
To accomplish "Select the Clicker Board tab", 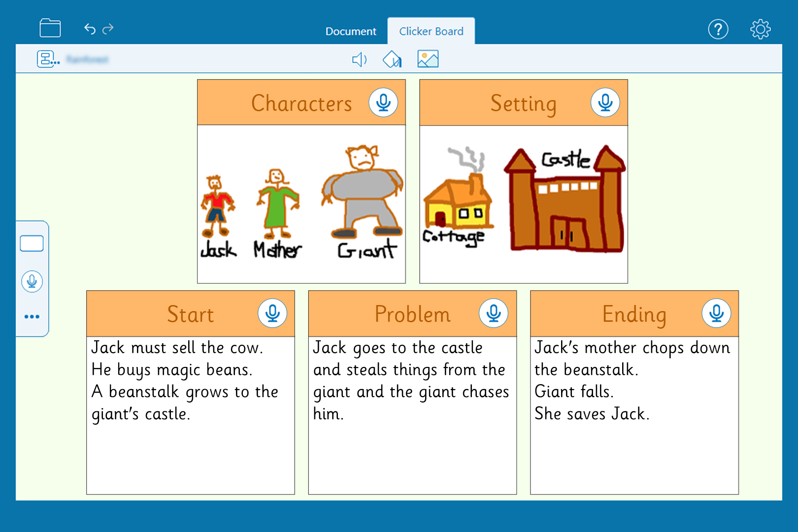I will 431,32.
